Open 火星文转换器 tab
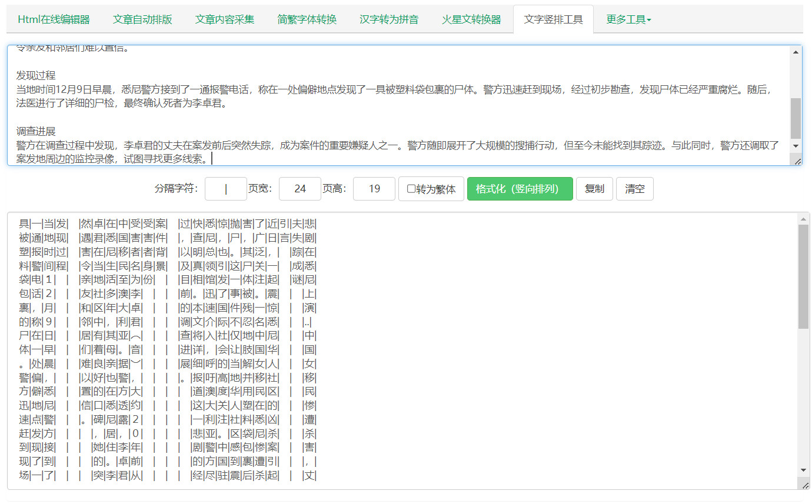Viewport: 812px width, 504px height. [x=471, y=19]
